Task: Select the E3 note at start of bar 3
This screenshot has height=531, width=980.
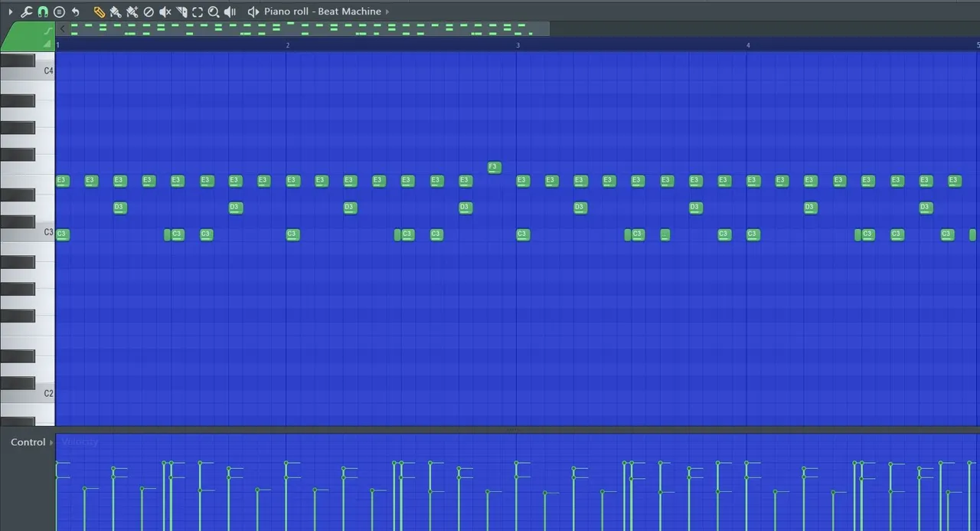Action: (523, 181)
